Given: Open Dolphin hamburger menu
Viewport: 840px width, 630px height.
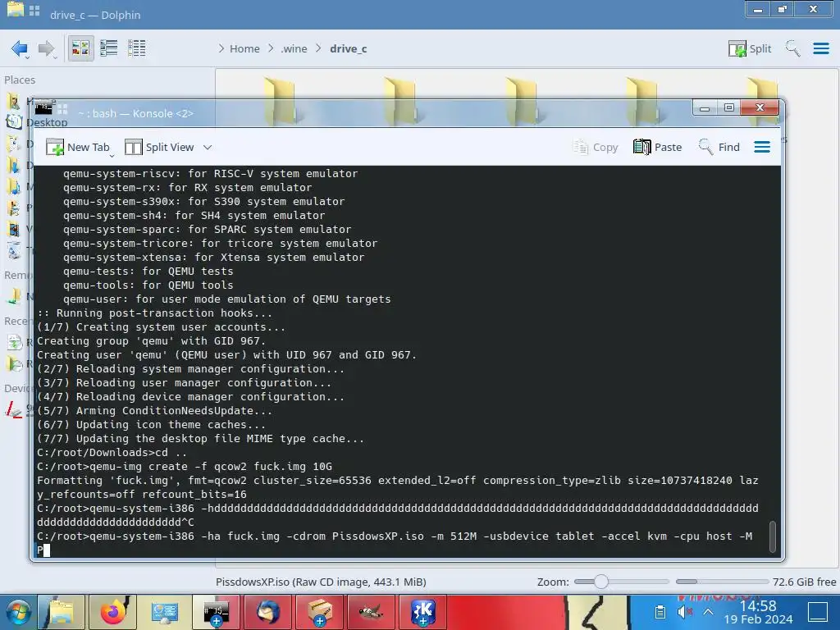Looking at the screenshot, I should (x=820, y=48).
